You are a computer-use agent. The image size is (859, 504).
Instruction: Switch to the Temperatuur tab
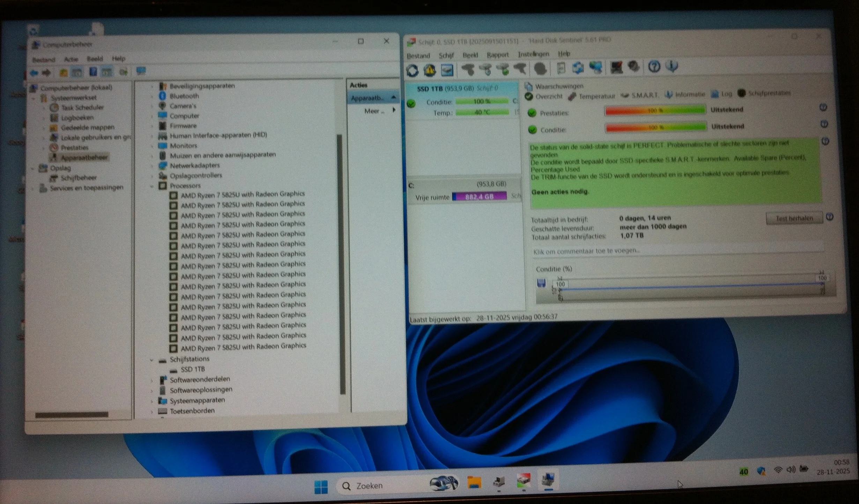tap(596, 96)
